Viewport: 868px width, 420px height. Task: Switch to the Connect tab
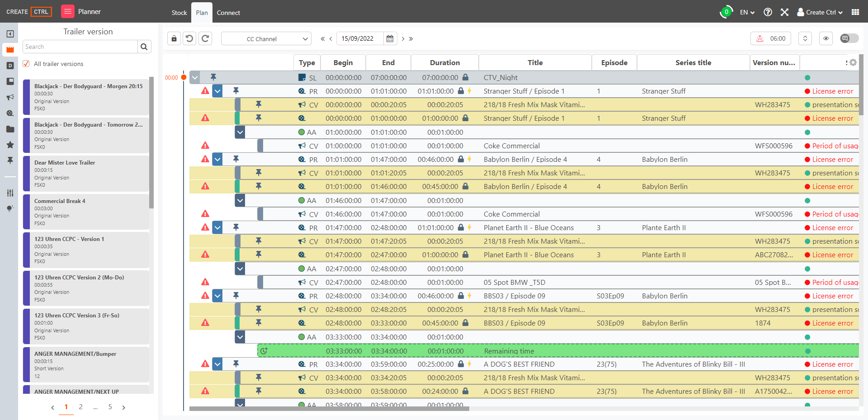coord(228,13)
